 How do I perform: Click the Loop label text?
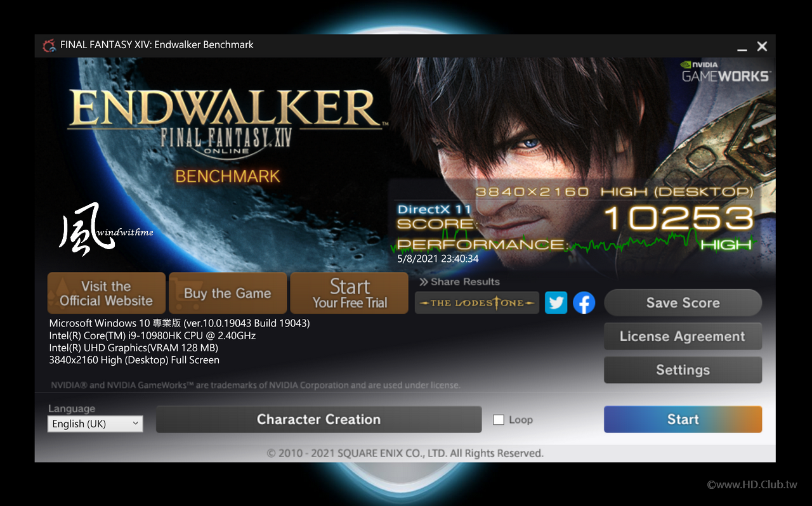tap(521, 420)
